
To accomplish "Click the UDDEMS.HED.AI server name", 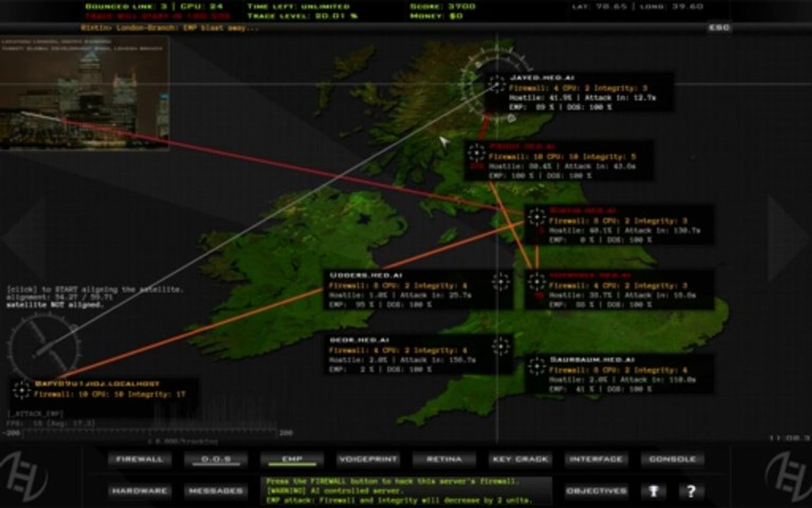I will pyautogui.click(x=366, y=275).
